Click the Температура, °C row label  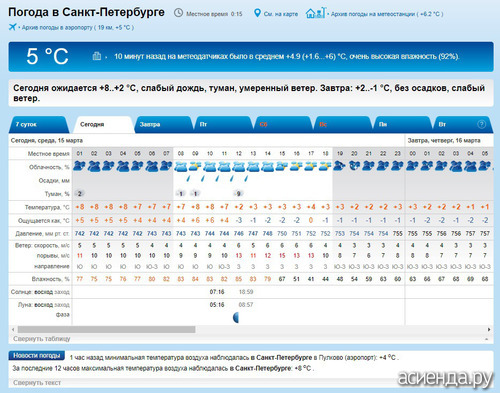pyautogui.click(x=47, y=207)
